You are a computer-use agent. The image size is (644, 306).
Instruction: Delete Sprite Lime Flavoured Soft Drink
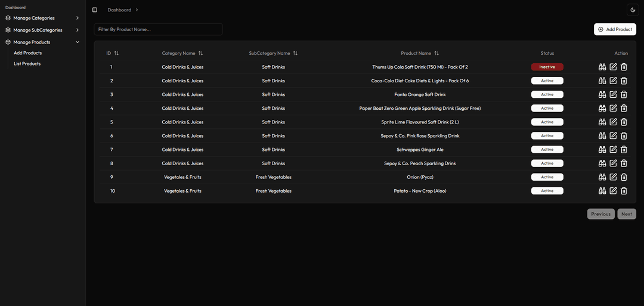624,122
